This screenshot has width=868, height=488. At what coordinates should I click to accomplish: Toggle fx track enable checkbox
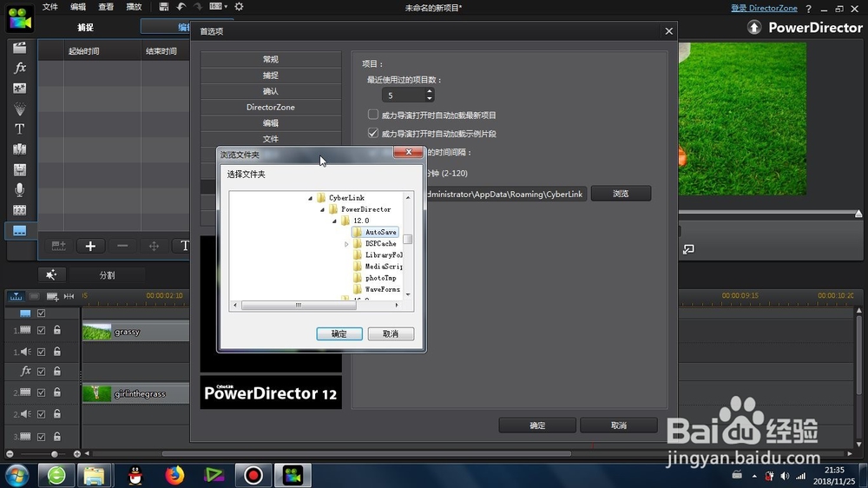[x=41, y=372]
